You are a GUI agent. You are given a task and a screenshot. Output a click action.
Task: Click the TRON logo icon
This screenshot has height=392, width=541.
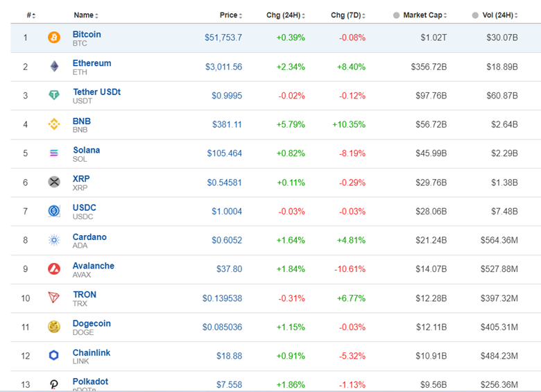[54, 298]
